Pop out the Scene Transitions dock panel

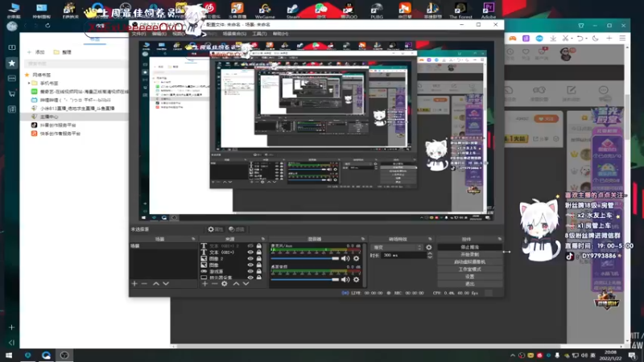(x=430, y=239)
